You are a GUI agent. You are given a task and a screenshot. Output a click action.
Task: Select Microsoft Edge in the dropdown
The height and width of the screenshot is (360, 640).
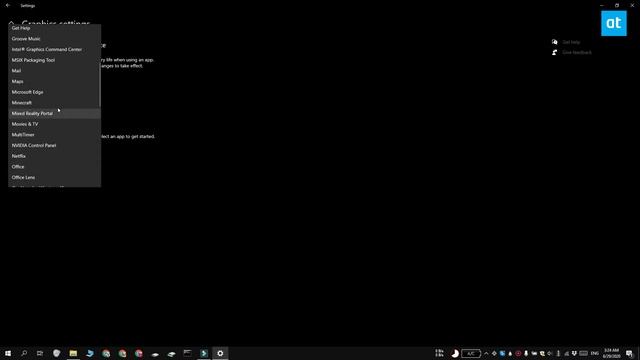54,92
